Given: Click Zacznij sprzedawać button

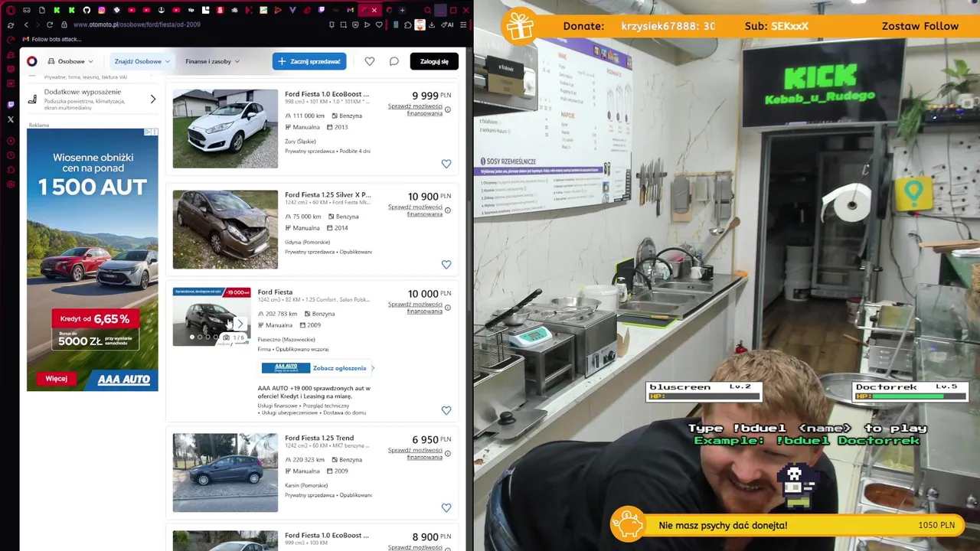Looking at the screenshot, I should (309, 61).
